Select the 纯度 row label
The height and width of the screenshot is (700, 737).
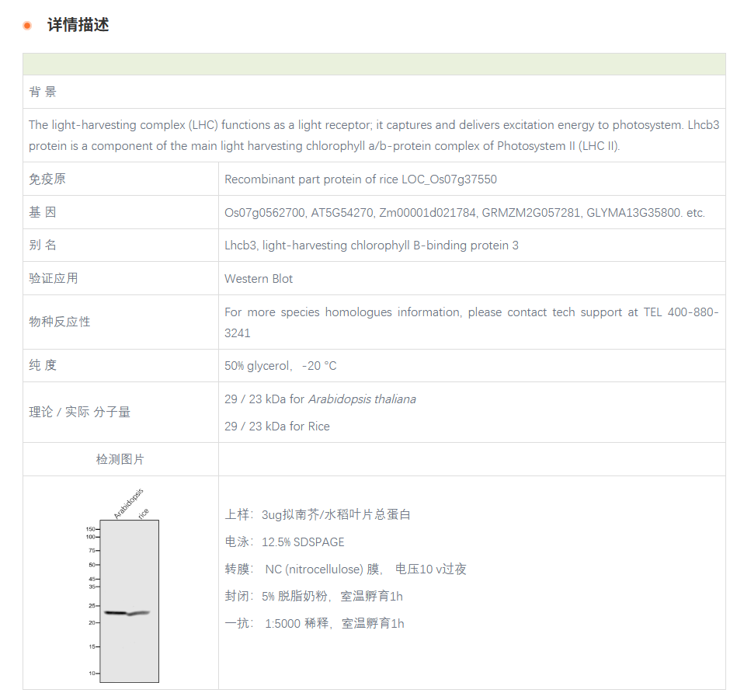(42, 365)
